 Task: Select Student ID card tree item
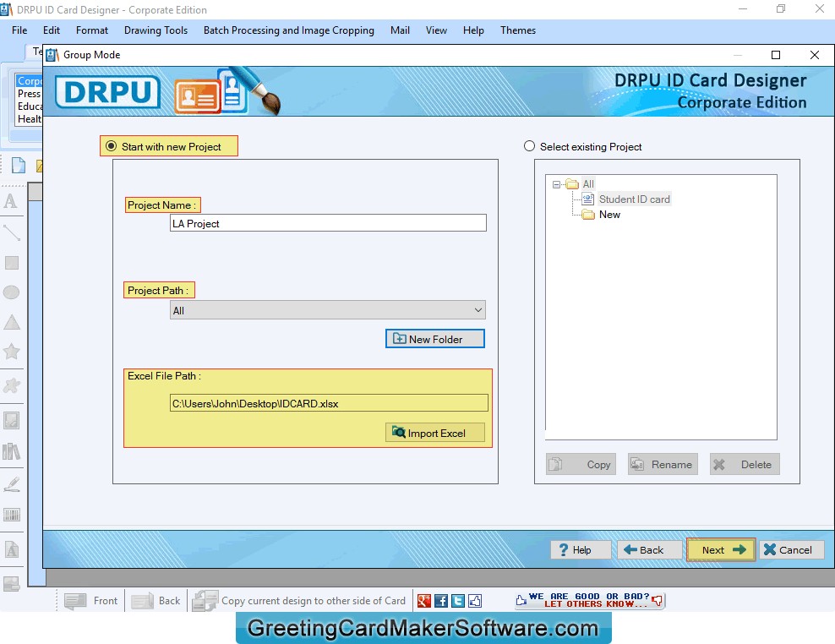634,199
